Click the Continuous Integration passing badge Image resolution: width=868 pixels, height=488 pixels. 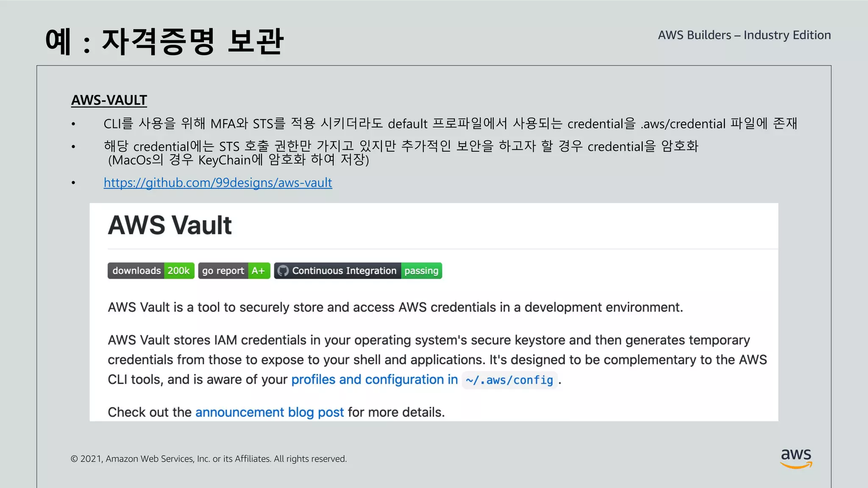point(358,271)
